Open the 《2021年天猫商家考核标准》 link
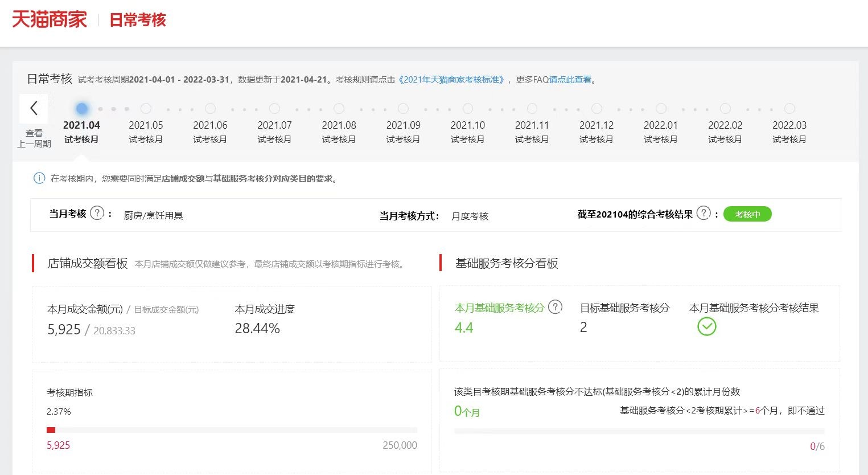The image size is (868, 475). (452, 80)
